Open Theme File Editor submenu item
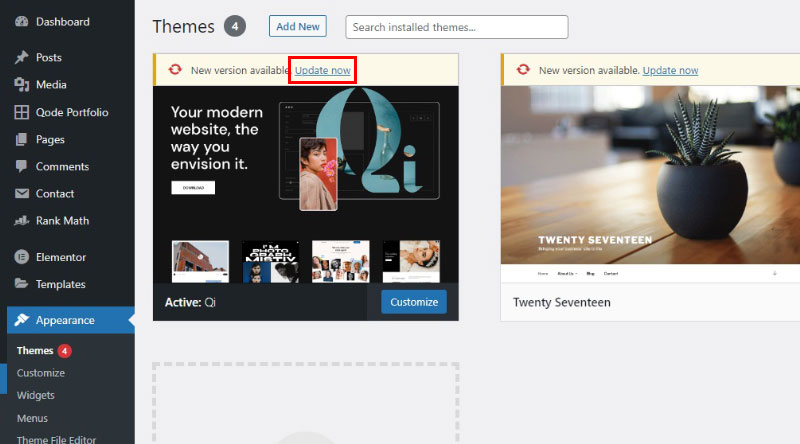This screenshot has width=800, height=444. tap(56, 439)
